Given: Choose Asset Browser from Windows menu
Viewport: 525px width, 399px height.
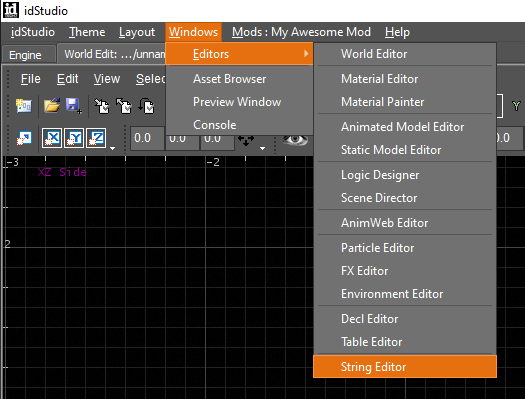Looking at the screenshot, I should tap(239, 79).
